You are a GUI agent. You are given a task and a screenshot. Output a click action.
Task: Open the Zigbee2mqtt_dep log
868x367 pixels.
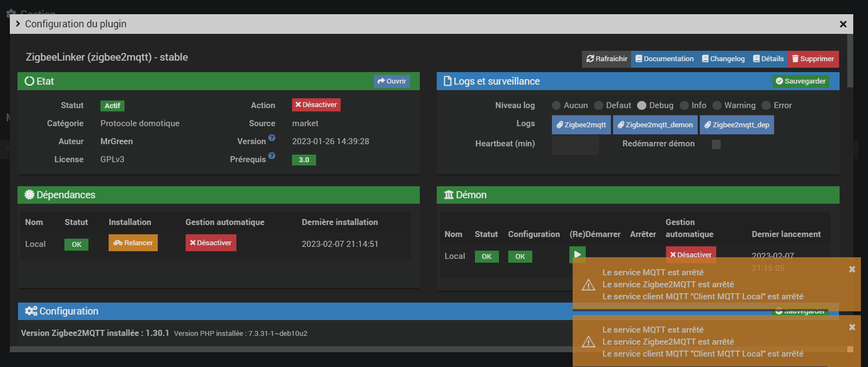(737, 125)
